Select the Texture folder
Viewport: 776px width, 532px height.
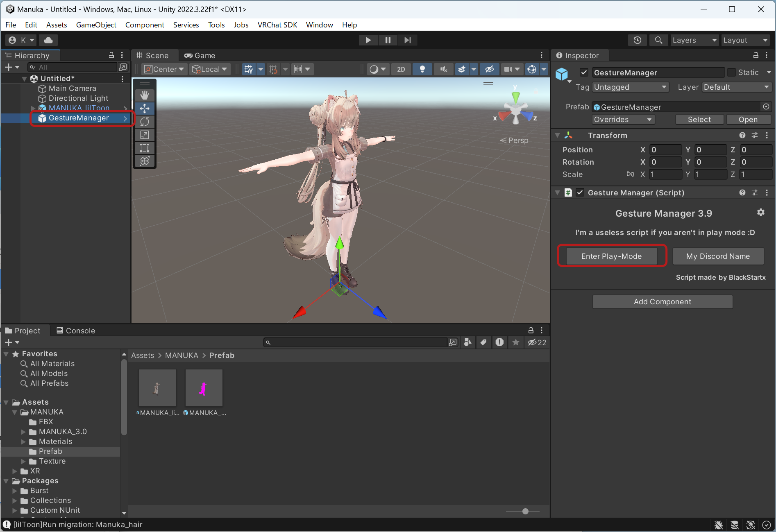tap(52, 461)
